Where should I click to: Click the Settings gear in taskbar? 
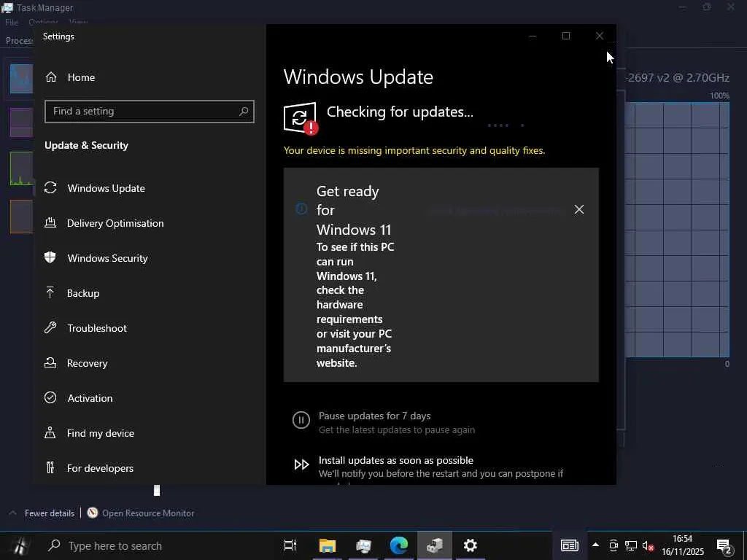click(x=471, y=545)
